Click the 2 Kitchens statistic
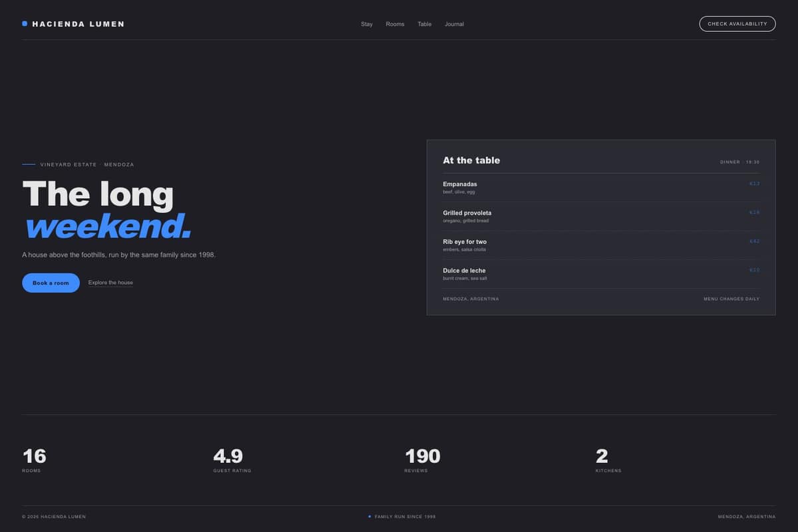Image resolution: width=798 pixels, height=532 pixels. click(x=608, y=460)
